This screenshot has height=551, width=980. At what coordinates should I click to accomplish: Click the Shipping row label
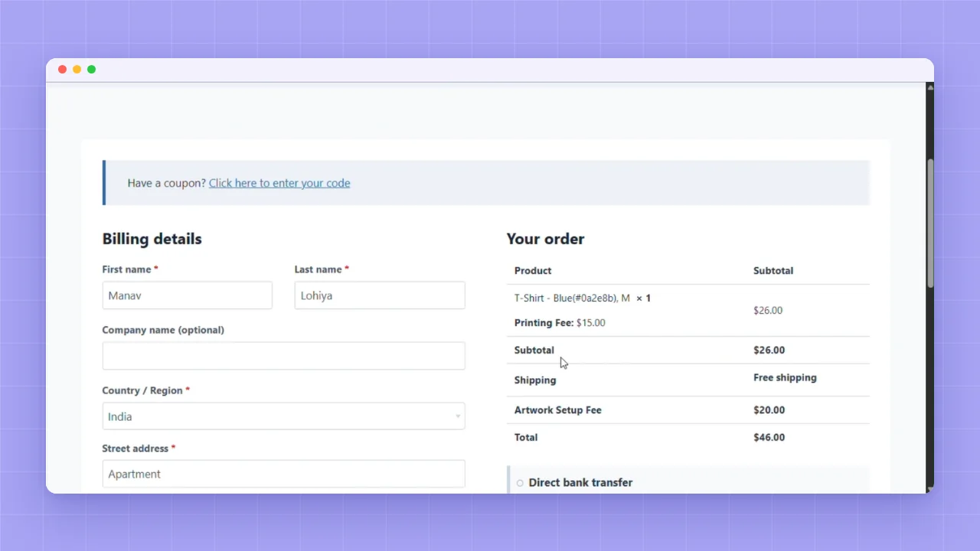(535, 380)
